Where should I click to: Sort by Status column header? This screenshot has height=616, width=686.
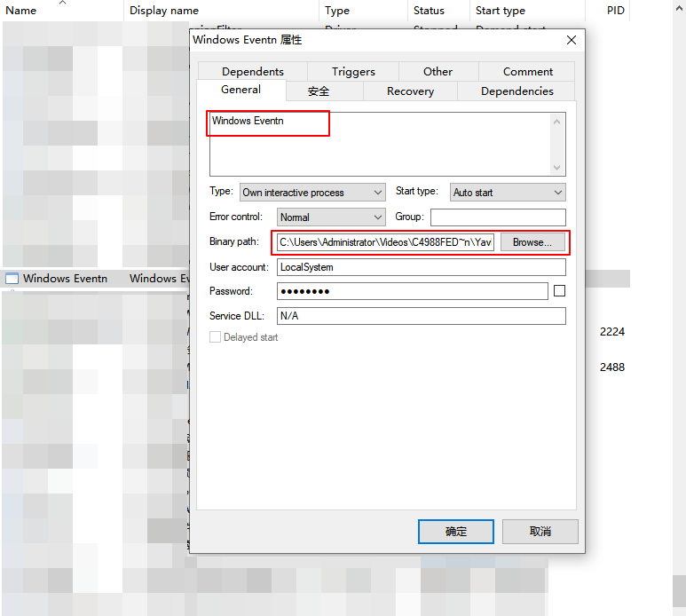tap(438, 11)
